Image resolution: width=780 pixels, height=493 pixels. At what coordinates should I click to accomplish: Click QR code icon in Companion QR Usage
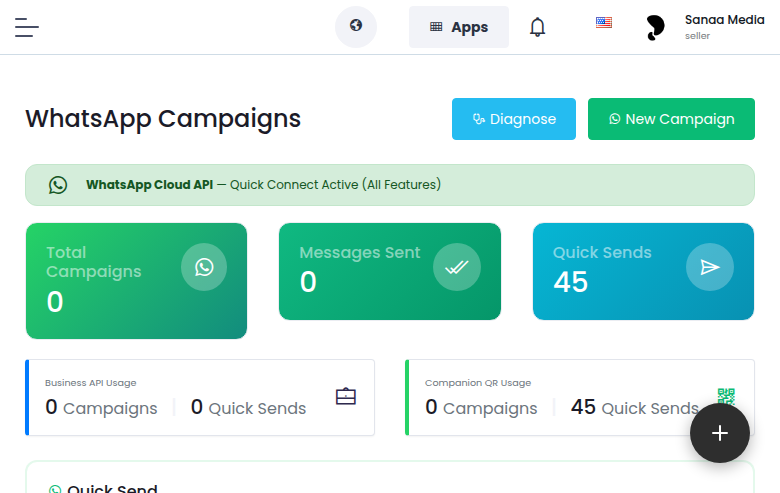726,396
